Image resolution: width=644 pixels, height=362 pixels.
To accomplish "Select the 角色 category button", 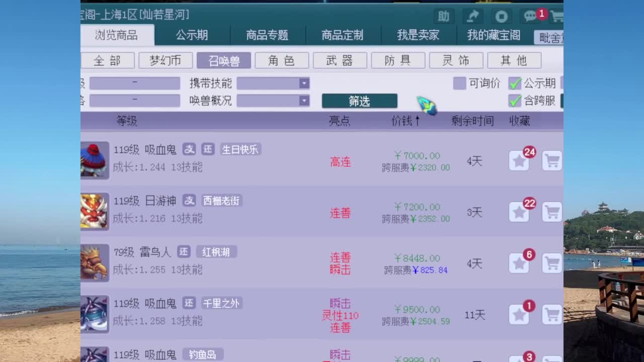I will coord(282,60).
